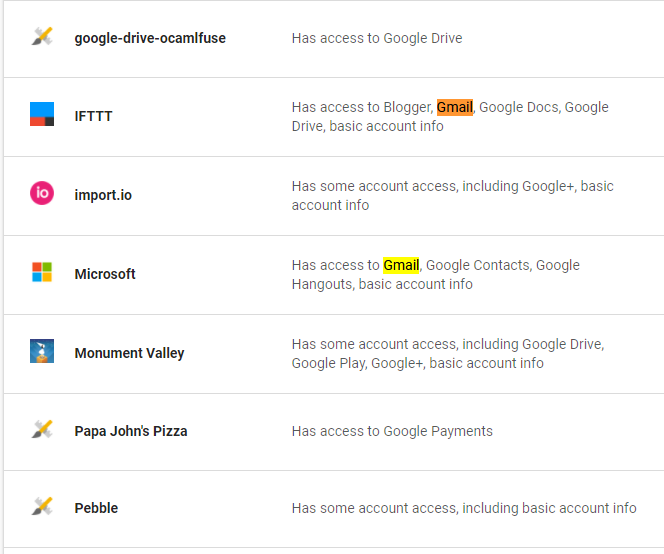
Task: Click the yellow highlighted Gmail text
Action: click(x=401, y=265)
